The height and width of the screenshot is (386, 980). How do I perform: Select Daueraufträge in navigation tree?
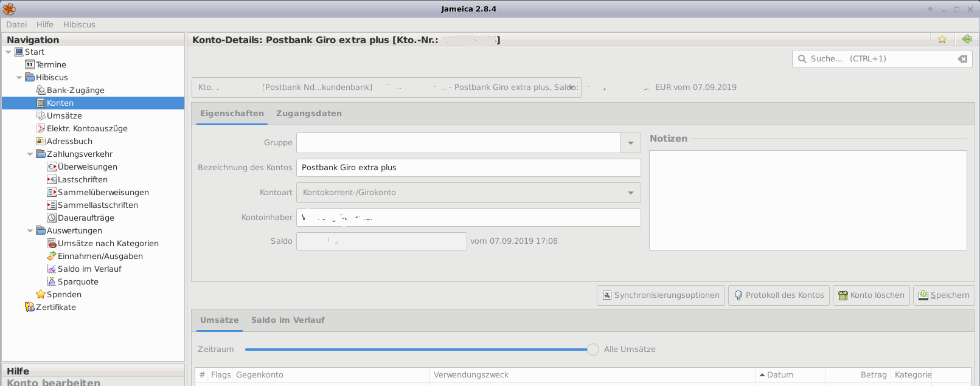[85, 218]
